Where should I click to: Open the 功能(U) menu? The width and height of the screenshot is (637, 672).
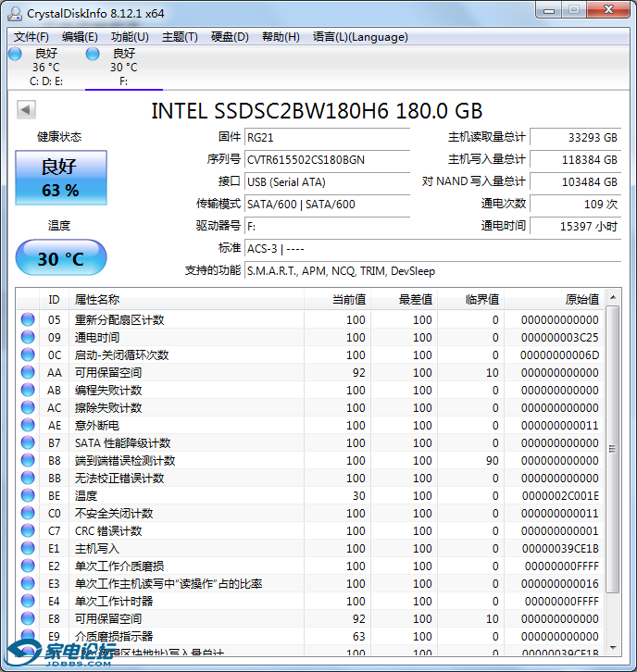click(x=130, y=37)
